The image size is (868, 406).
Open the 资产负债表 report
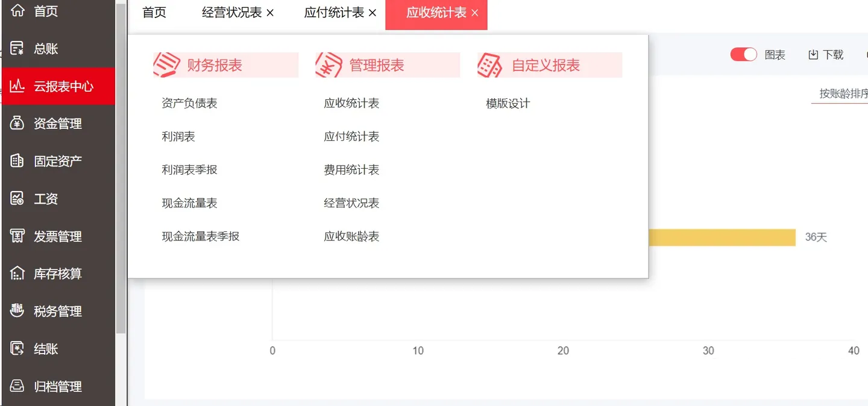click(x=189, y=104)
